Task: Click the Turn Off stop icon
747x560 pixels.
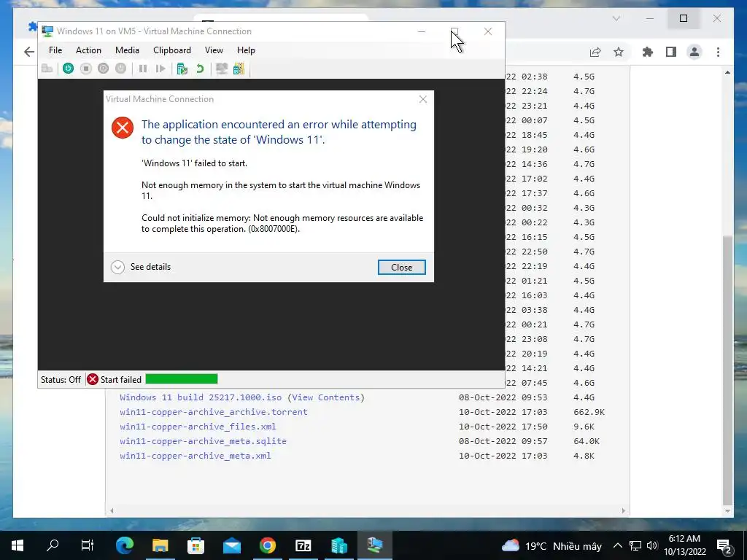Action: (x=86, y=69)
